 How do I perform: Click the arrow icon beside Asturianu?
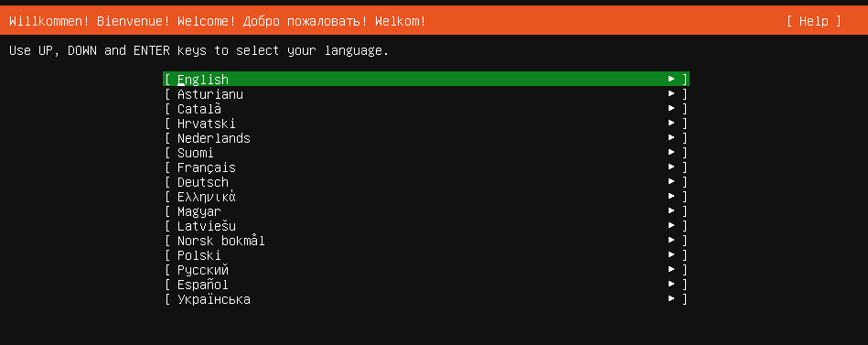(671, 93)
